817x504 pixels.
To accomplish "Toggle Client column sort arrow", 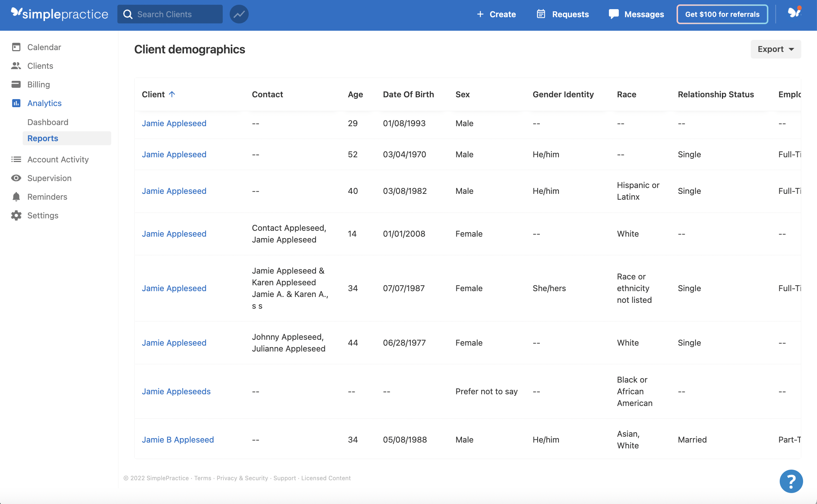I will (172, 94).
